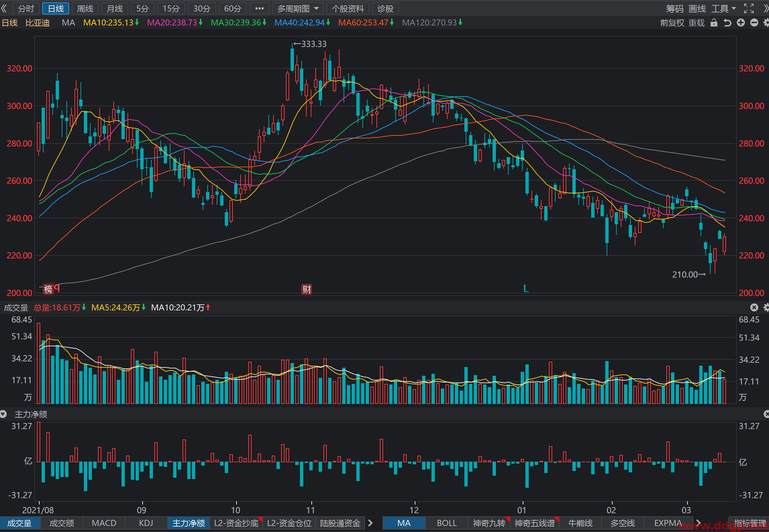The height and width of the screenshot is (532, 769).
Task: Click the 重载 reload button
Action: pyautogui.click(x=697, y=23)
